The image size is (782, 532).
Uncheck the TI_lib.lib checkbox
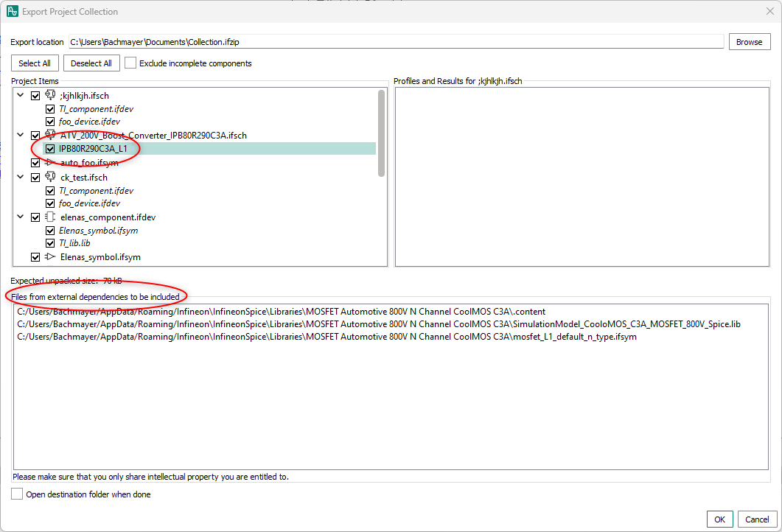click(50, 243)
